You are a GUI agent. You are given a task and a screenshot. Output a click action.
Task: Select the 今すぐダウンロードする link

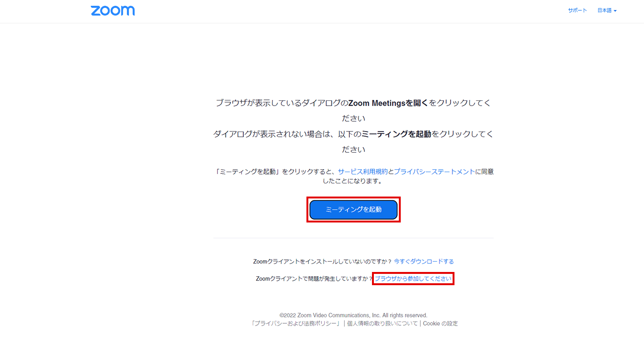pos(424,261)
